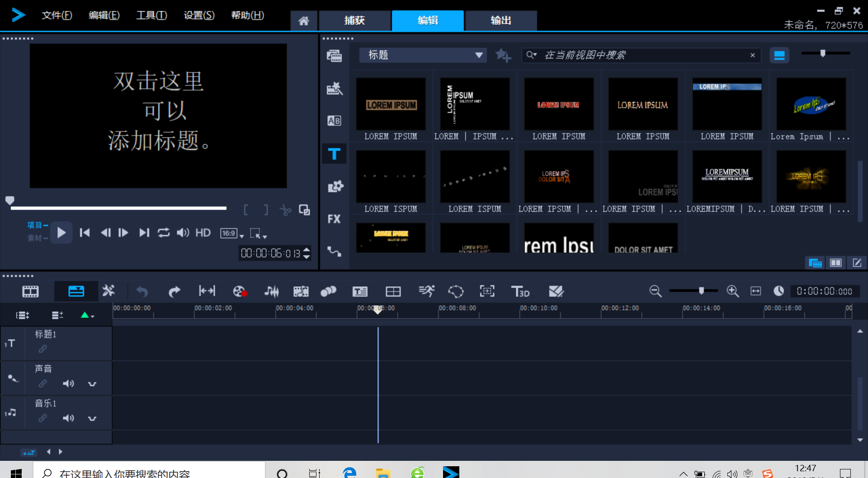
Task: Select the Title library T icon
Action: (x=335, y=154)
